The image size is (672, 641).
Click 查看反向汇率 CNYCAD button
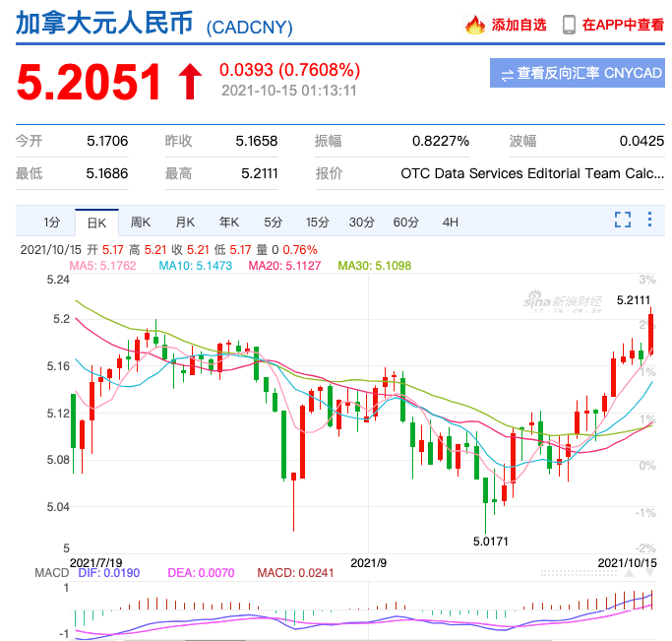click(578, 74)
